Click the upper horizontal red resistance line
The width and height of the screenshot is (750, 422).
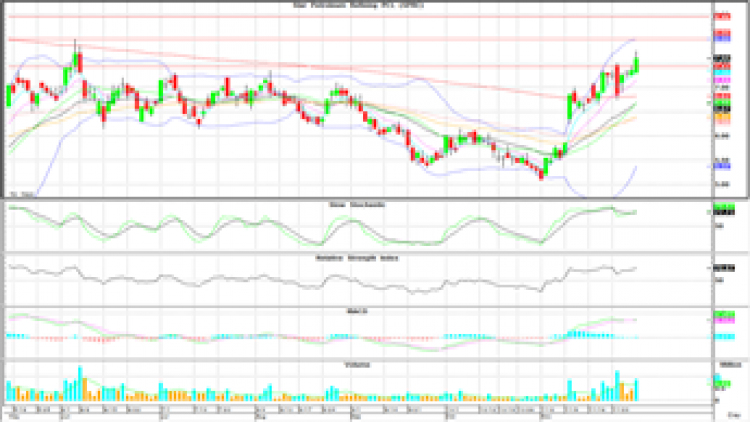pos(300,17)
